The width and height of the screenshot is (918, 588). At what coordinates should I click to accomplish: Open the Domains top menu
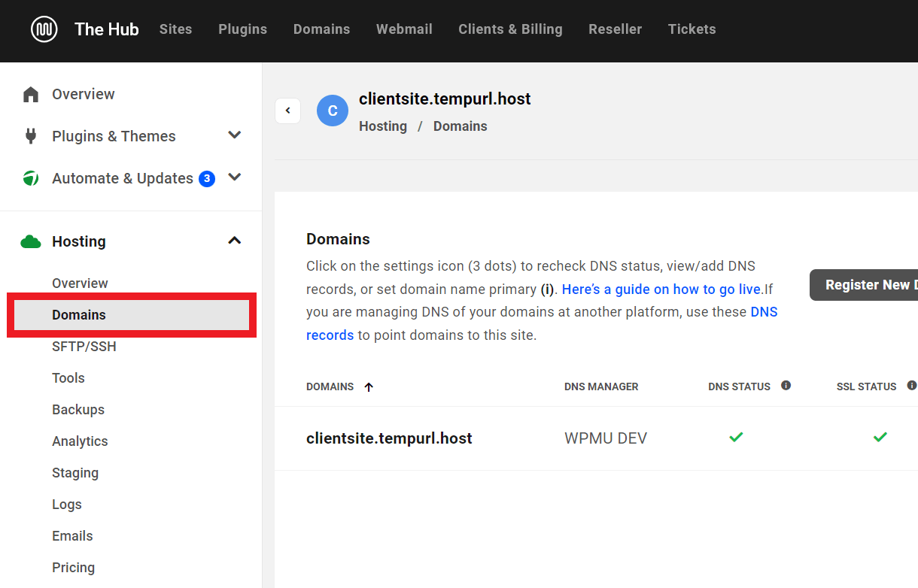tap(321, 29)
